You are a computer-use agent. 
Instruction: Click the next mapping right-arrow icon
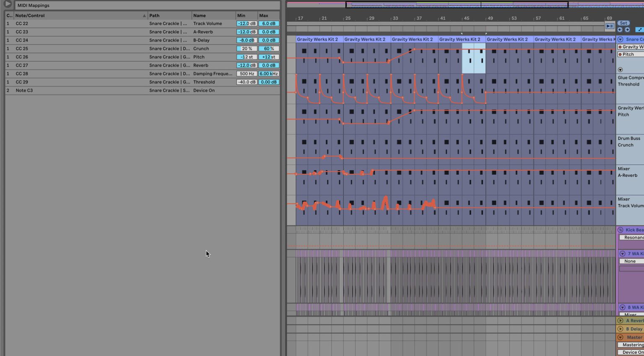coord(627,29)
